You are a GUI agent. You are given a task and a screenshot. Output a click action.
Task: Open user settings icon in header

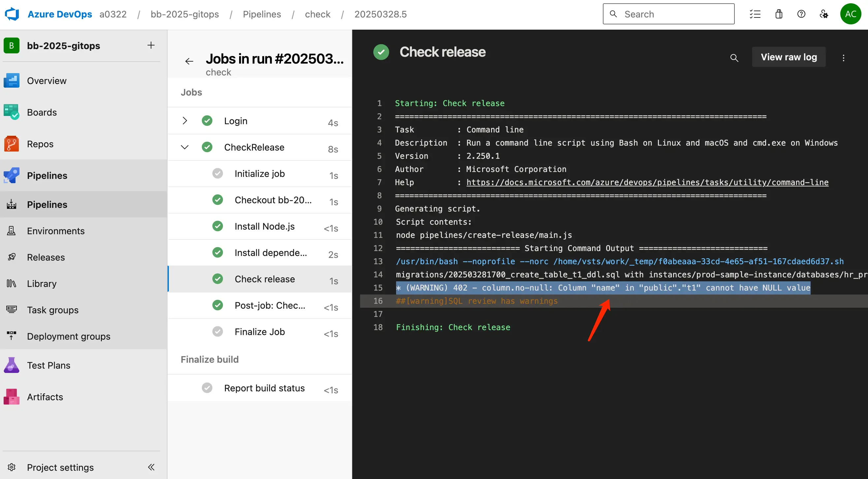pyautogui.click(x=823, y=14)
